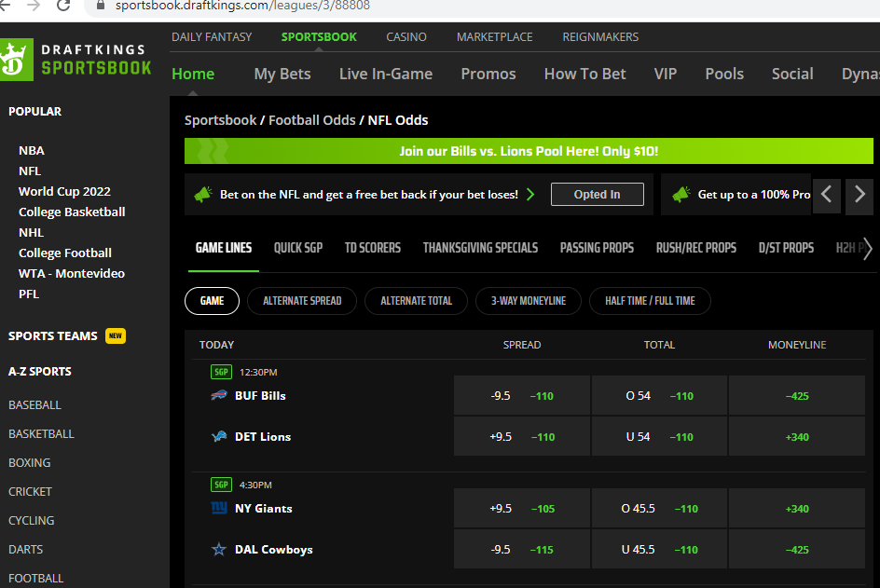
Task: Click the lock icon in the address bar
Action: [x=101, y=5]
